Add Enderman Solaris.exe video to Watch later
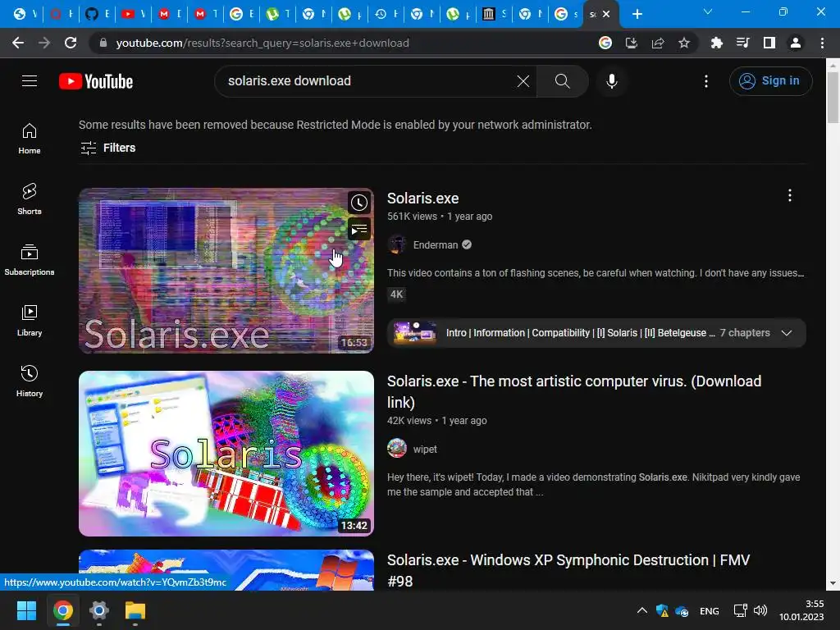 click(x=359, y=203)
